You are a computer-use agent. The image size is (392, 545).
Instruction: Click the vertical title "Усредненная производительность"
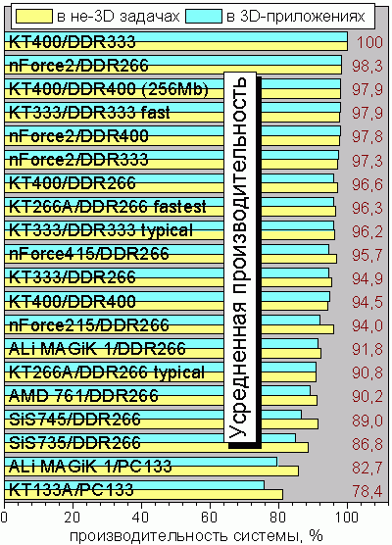click(x=240, y=257)
